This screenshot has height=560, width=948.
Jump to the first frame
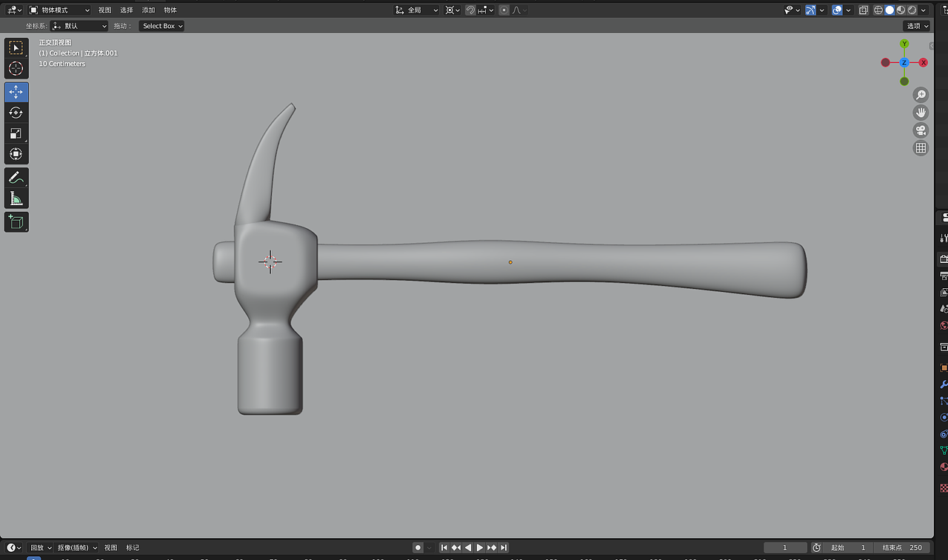coord(444,547)
